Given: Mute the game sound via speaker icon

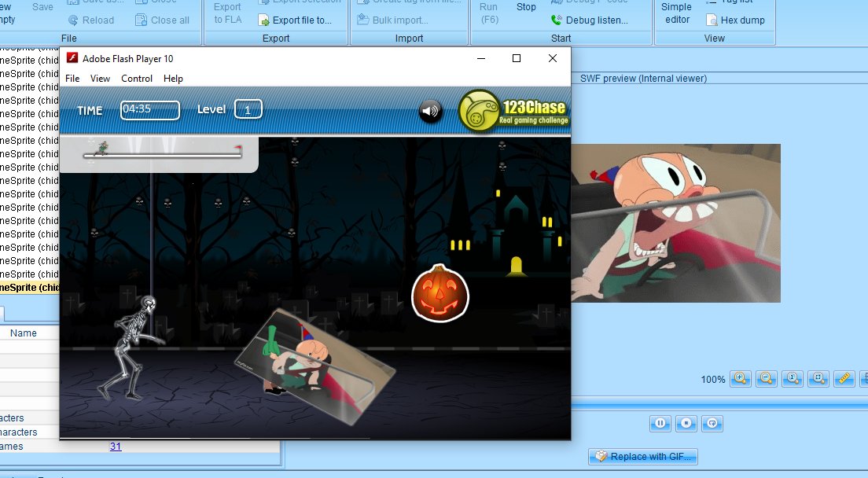Looking at the screenshot, I should (x=430, y=111).
